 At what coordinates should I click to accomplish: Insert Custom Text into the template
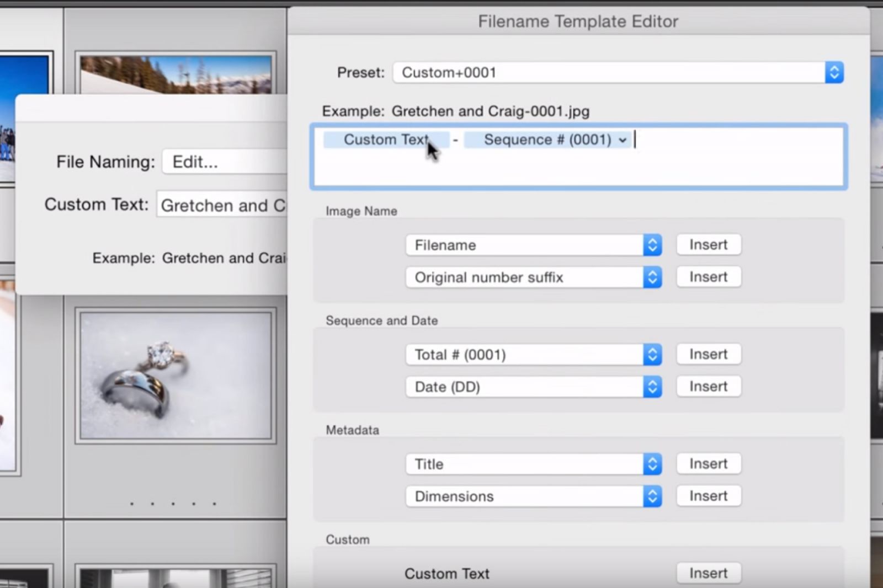(x=708, y=573)
